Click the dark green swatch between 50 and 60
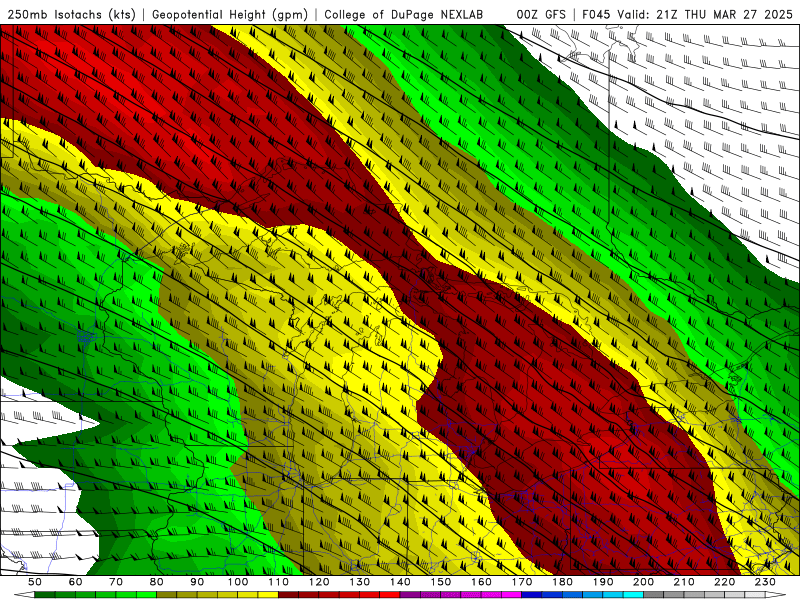Viewport: 800px width, 600px height. point(45,595)
